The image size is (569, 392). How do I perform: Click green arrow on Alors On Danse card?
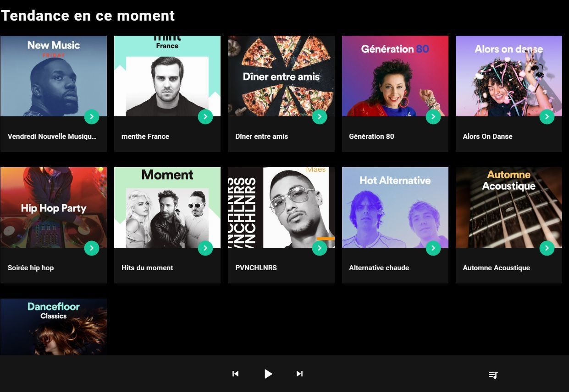coord(547,117)
